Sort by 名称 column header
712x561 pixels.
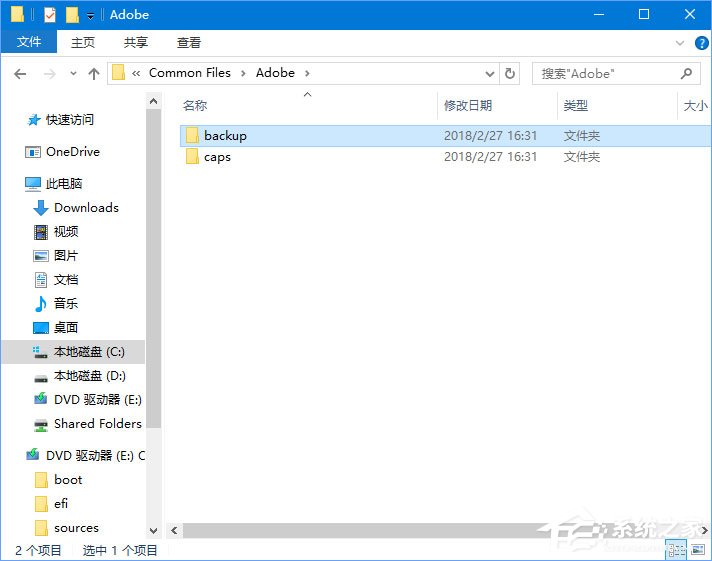(195, 106)
